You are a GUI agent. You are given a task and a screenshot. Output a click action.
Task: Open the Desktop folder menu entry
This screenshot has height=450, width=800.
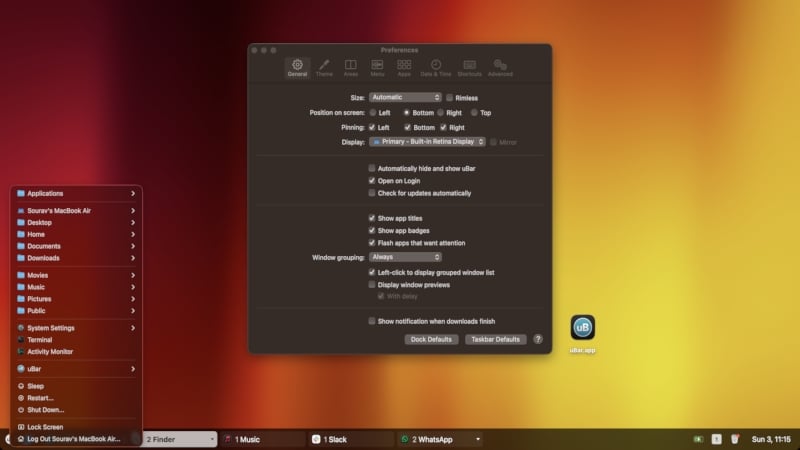(x=76, y=222)
